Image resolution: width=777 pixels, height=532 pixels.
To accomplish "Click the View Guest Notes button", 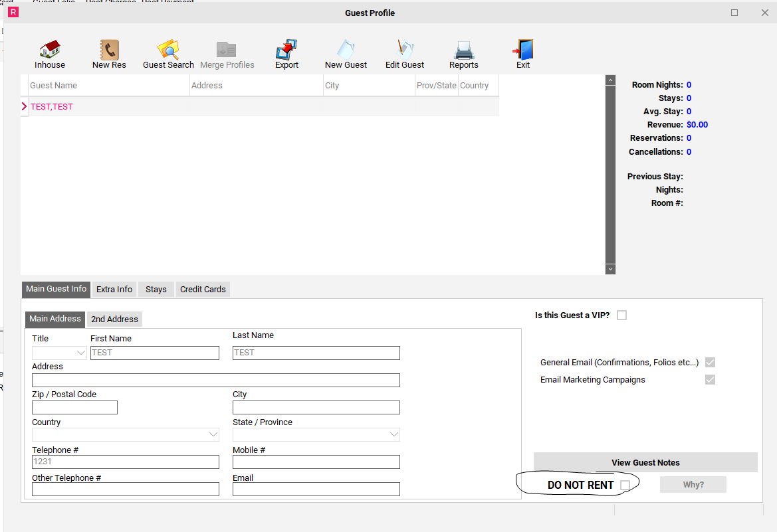I will pos(645,463).
